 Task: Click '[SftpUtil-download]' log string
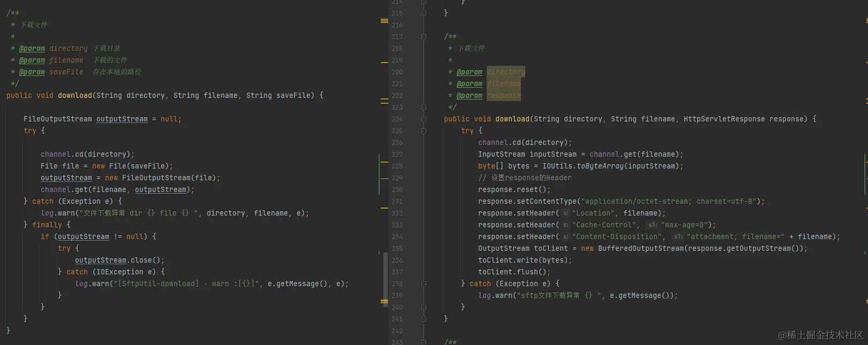click(158, 284)
